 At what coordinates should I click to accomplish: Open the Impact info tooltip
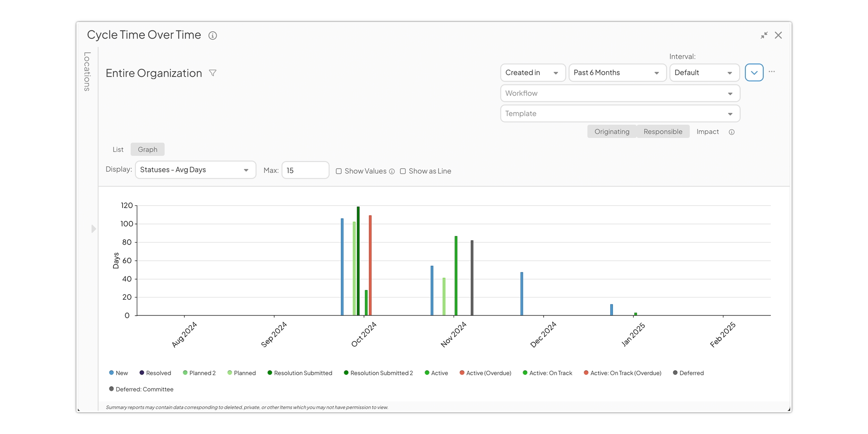click(x=732, y=132)
